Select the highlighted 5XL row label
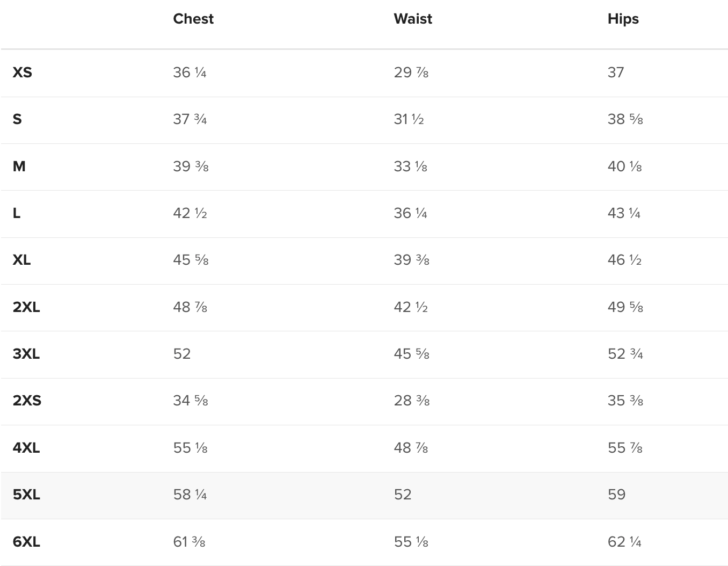 (x=26, y=495)
